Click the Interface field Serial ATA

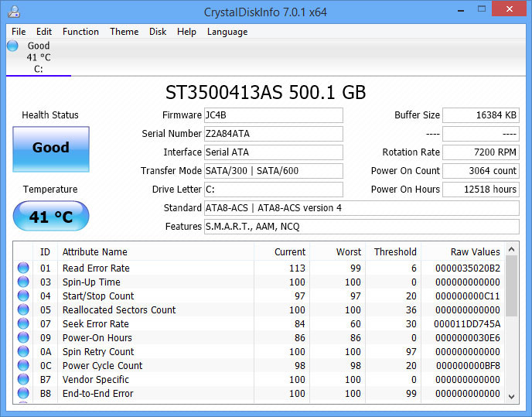[x=274, y=152]
